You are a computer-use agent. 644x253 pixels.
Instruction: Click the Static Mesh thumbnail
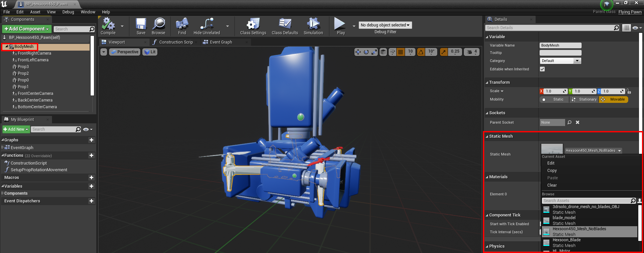click(552, 149)
